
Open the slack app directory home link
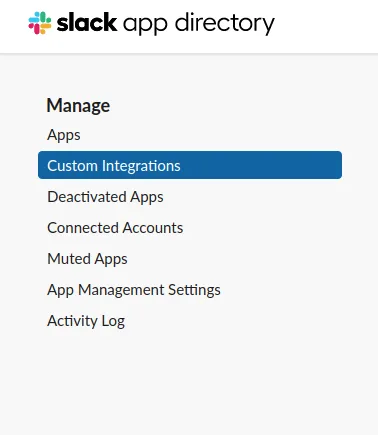click(x=151, y=23)
